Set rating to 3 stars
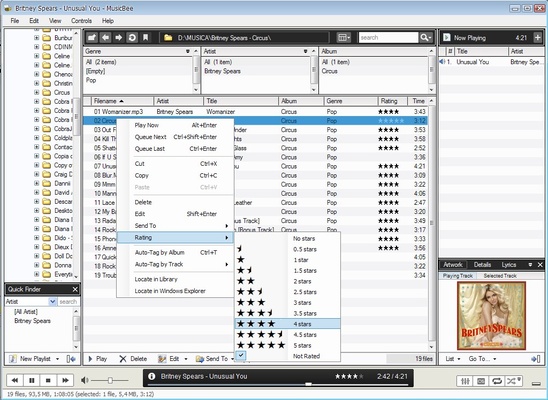548x400 pixels. click(x=288, y=303)
